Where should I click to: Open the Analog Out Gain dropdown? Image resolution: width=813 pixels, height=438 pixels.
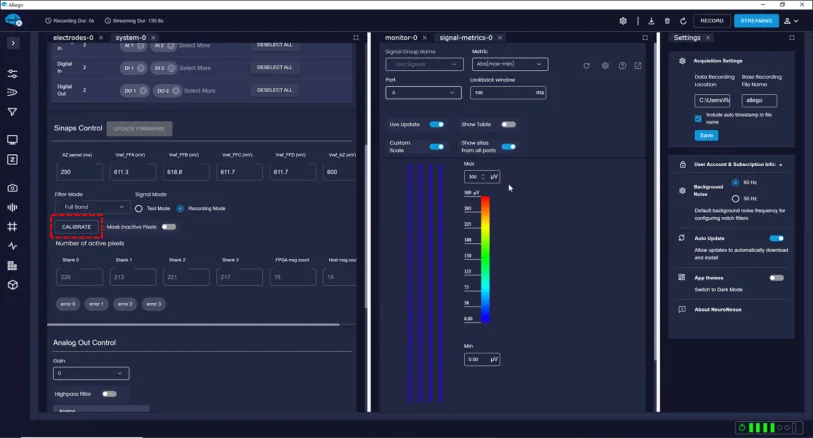[x=91, y=373]
